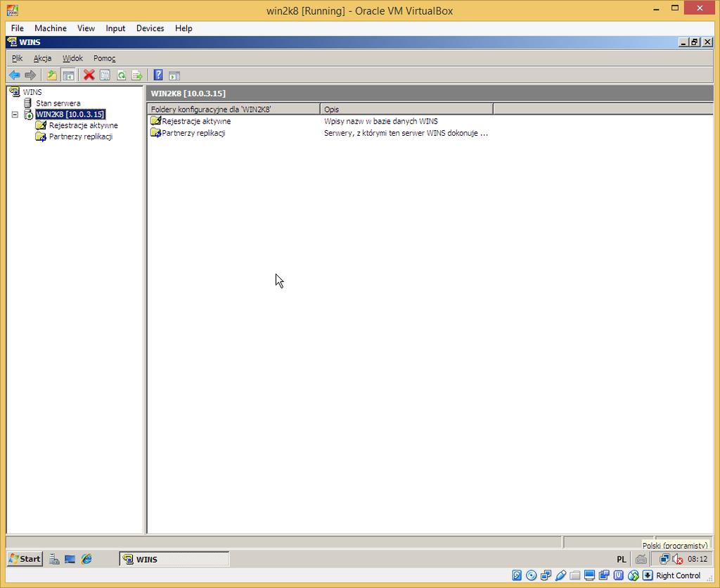Image resolution: width=720 pixels, height=588 pixels.
Task: Open the VirtualBox Devices menu
Action: tap(150, 28)
